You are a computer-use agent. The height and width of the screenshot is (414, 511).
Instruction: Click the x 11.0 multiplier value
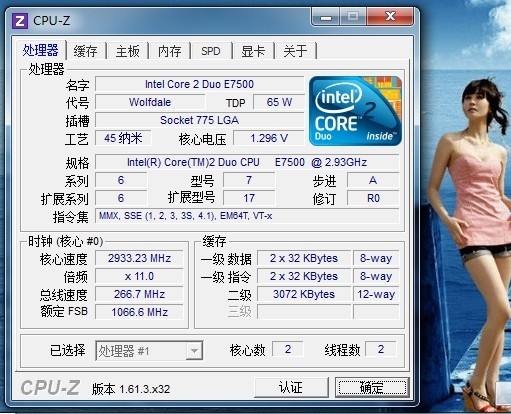[x=139, y=276]
